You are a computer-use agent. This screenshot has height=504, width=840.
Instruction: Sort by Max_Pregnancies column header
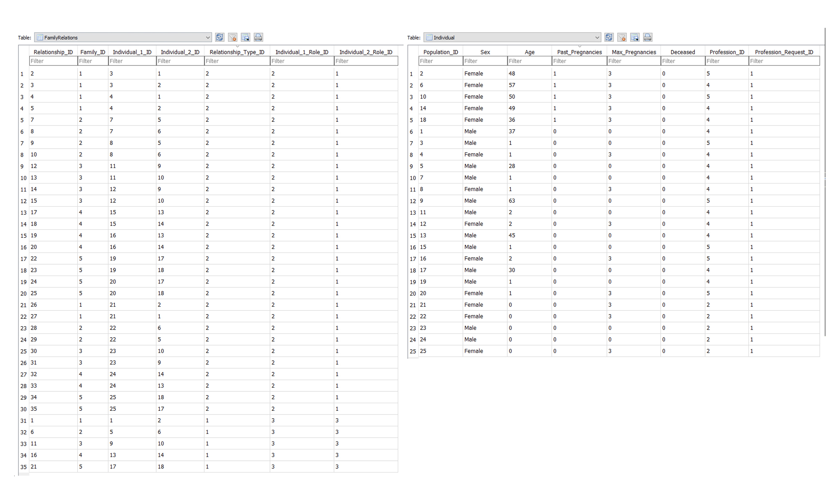pos(634,52)
